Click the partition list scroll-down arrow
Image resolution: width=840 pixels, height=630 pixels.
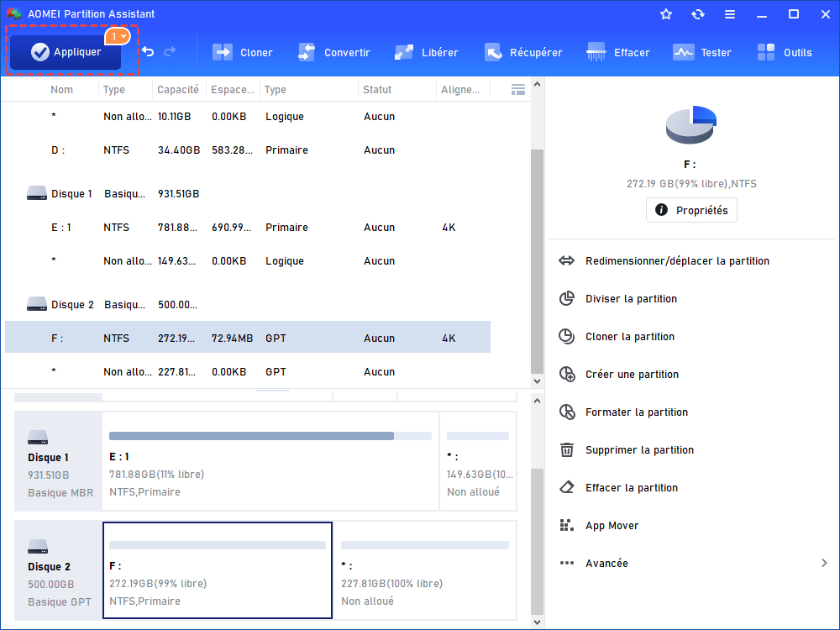tap(537, 381)
